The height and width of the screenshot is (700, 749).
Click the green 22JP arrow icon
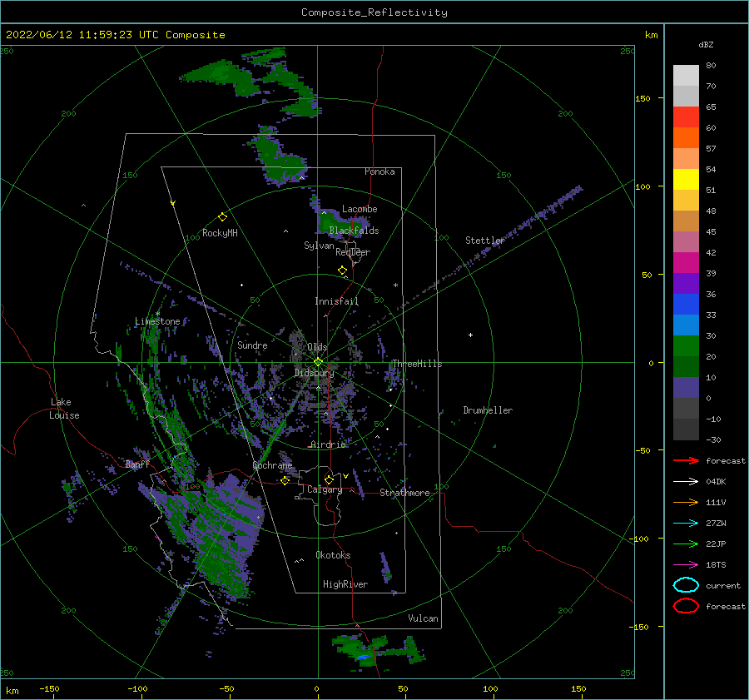pos(686,544)
